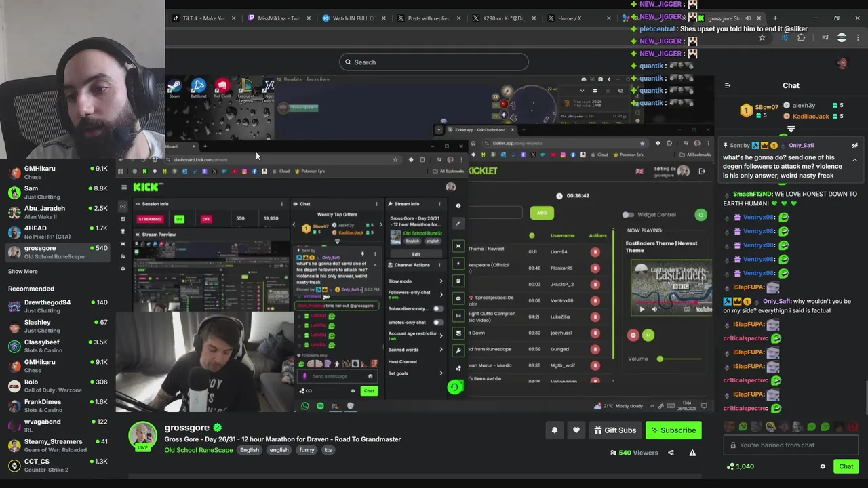Viewport: 868px width, 488px height.
Task: Toggle Subscribers-only chat in dashboard Channel Actions
Action: pos(438,308)
